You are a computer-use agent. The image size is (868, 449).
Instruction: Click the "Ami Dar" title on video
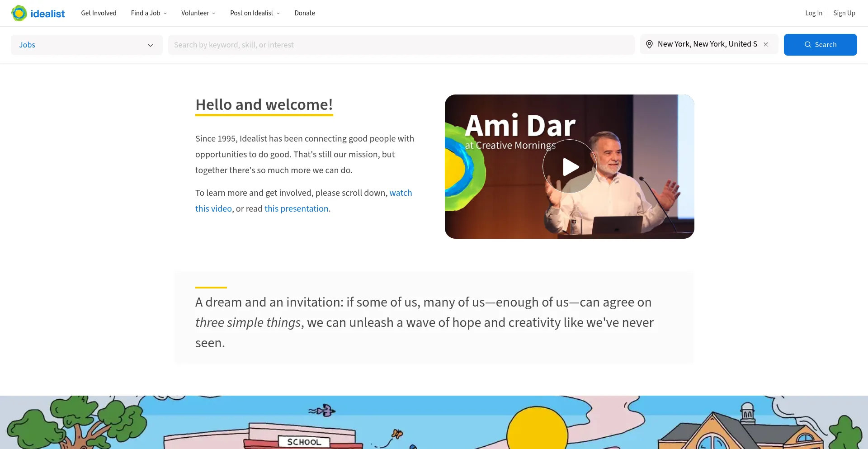[x=520, y=125]
